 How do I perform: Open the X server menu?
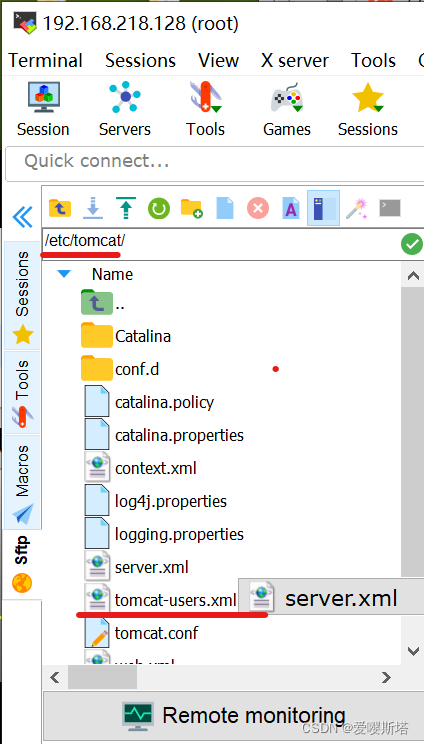click(x=295, y=60)
